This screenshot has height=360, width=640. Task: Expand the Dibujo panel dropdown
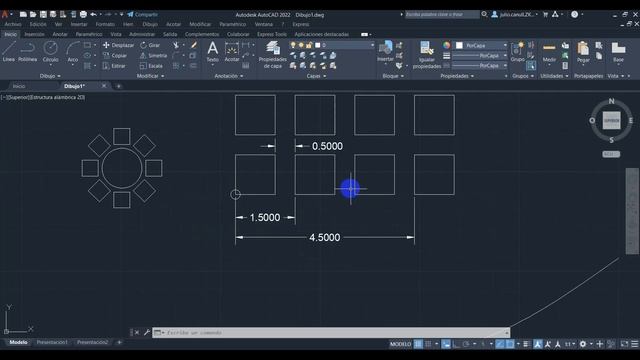point(50,76)
